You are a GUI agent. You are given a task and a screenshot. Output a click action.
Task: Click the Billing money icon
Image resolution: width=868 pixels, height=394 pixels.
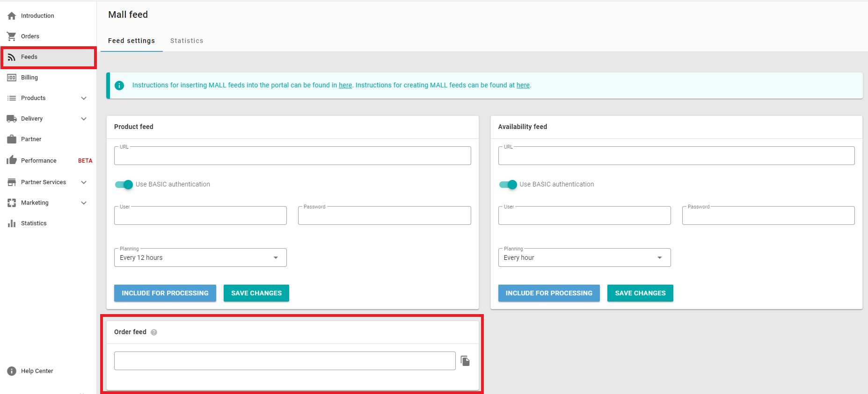[x=12, y=78]
